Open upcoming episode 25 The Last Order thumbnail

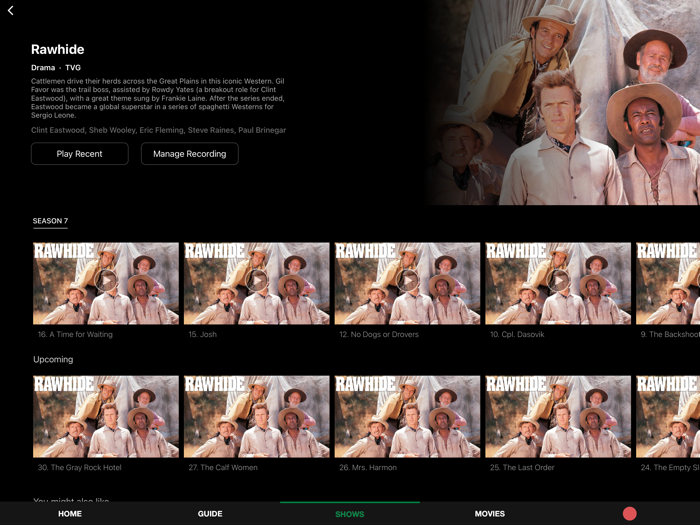pos(558,417)
